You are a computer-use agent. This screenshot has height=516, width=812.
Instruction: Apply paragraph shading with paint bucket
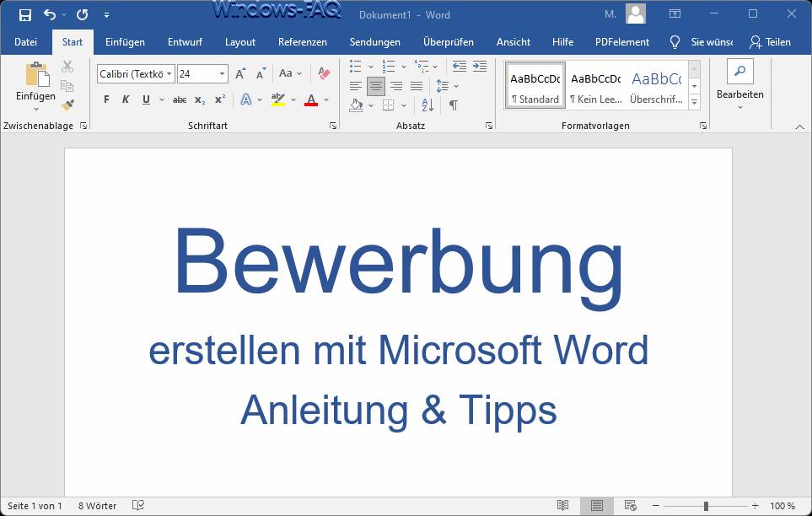tap(357, 105)
